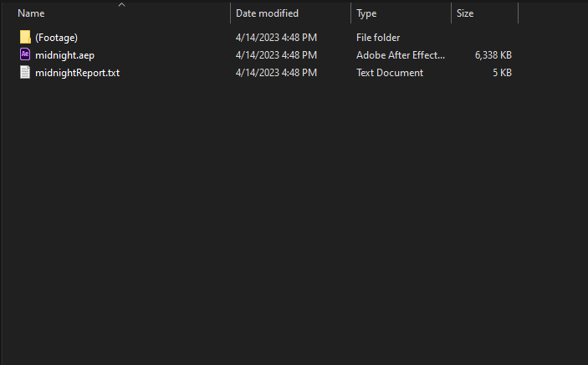Viewport: 588px width, 365px height.
Task: Select the midnightReport.txt file name
Action: click(x=77, y=73)
